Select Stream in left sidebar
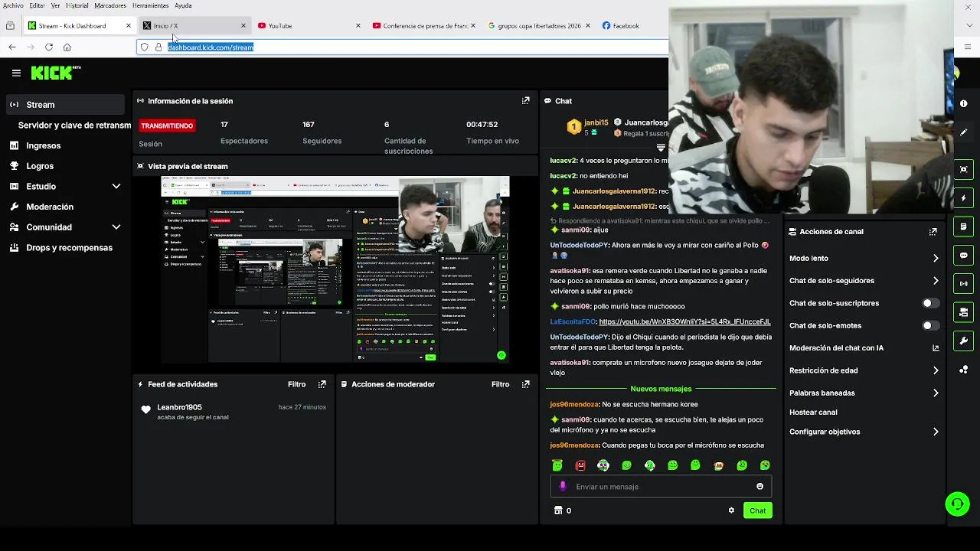This screenshot has height=551, width=980. 65,104
